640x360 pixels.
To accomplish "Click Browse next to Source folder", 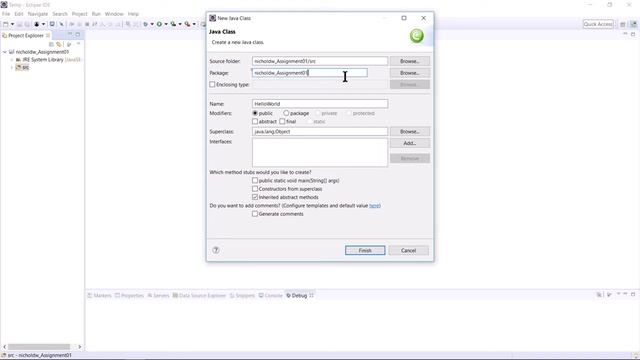I will pos(409,61).
